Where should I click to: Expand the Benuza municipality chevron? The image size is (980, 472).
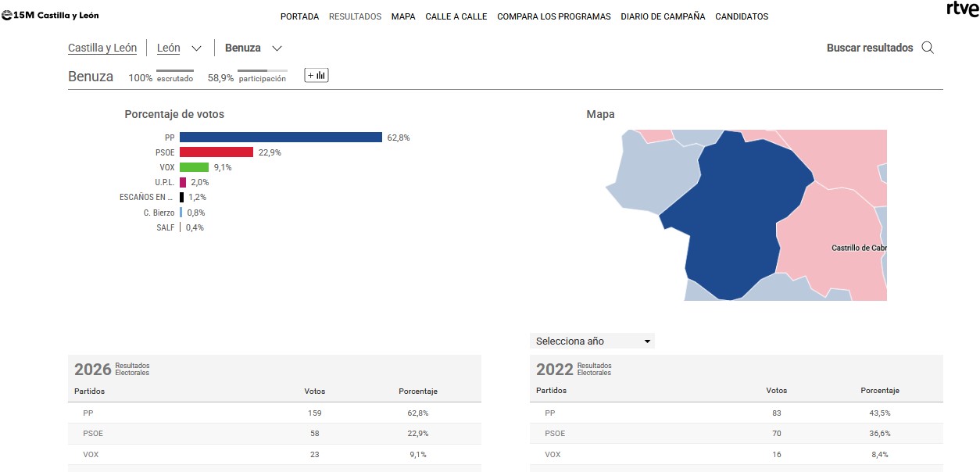tap(277, 48)
